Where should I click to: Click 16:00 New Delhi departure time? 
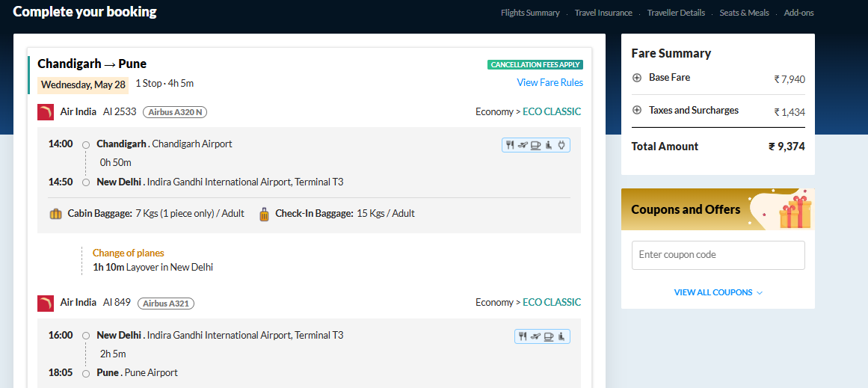(x=61, y=335)
